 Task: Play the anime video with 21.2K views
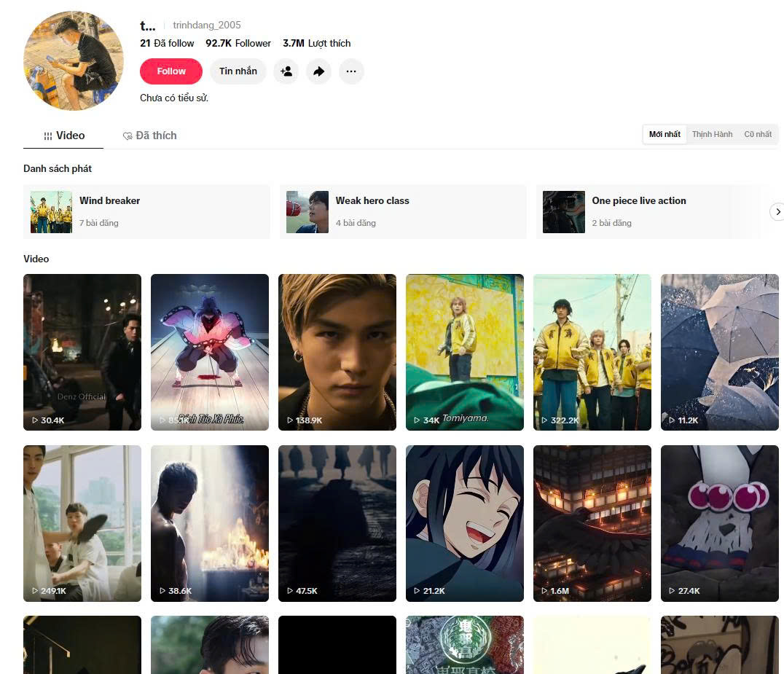(465, 523)
